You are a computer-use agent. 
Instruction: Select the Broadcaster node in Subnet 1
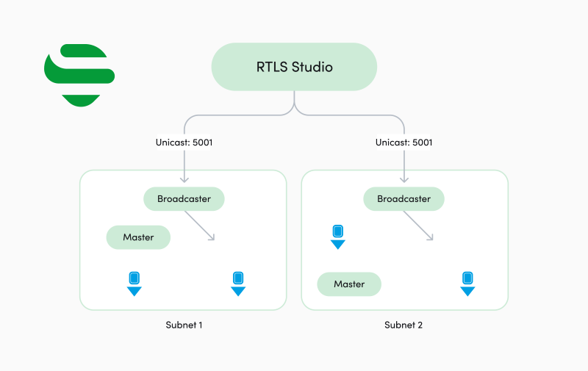click(x=184, y=198)
